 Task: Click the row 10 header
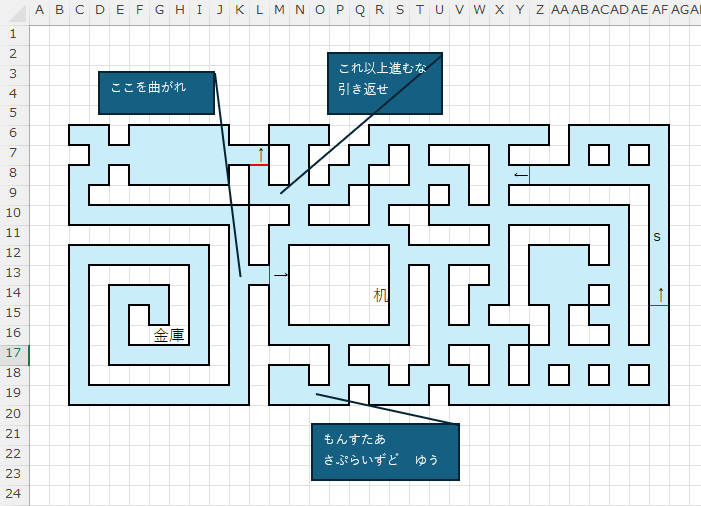(x=14, y=213)
